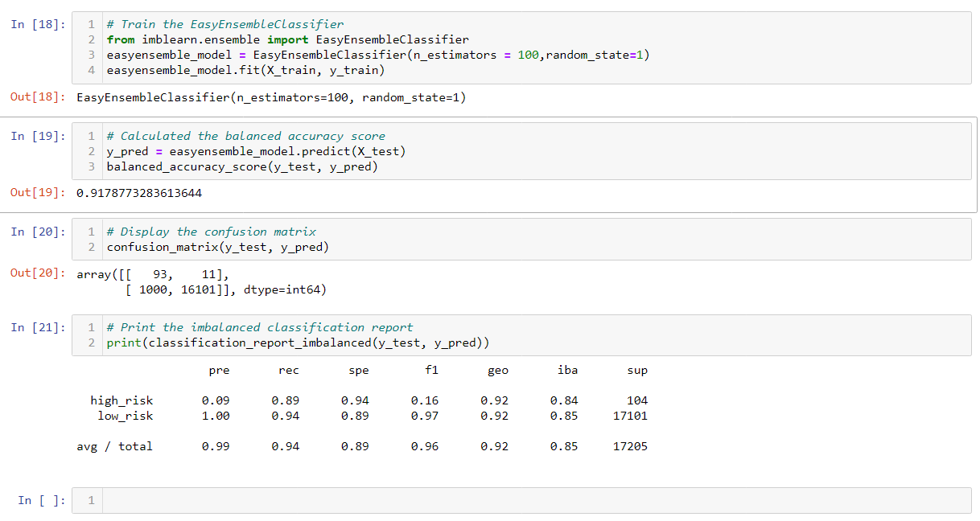This screenshot has width=980, height=521.
Task: Click the '# Train the EasyEnsembleClassifier' comment
Action: pos(224,24)
